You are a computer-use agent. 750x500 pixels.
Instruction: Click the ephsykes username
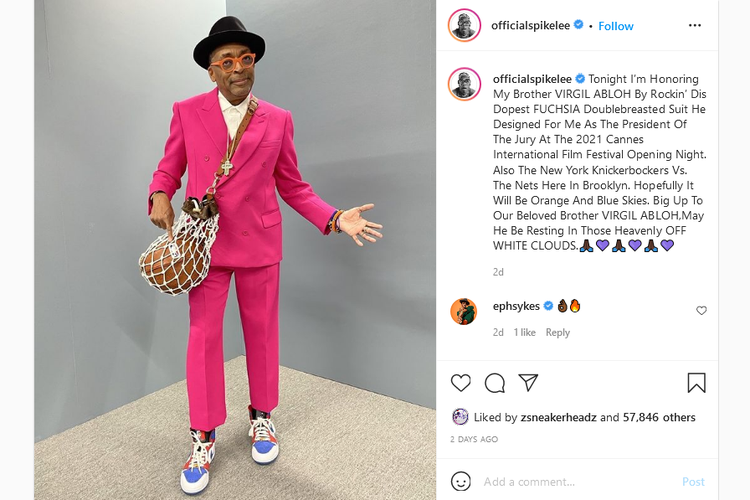[516, 306]
